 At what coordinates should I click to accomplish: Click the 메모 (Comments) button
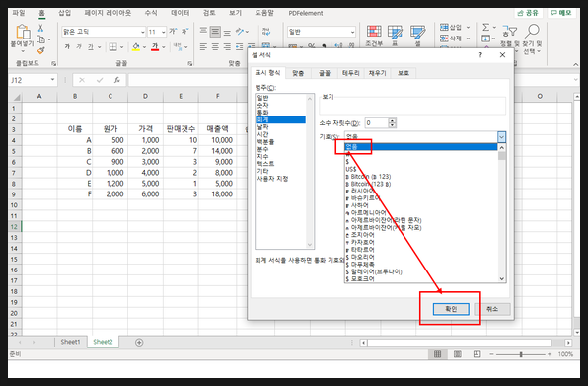(x=561, y=13)
